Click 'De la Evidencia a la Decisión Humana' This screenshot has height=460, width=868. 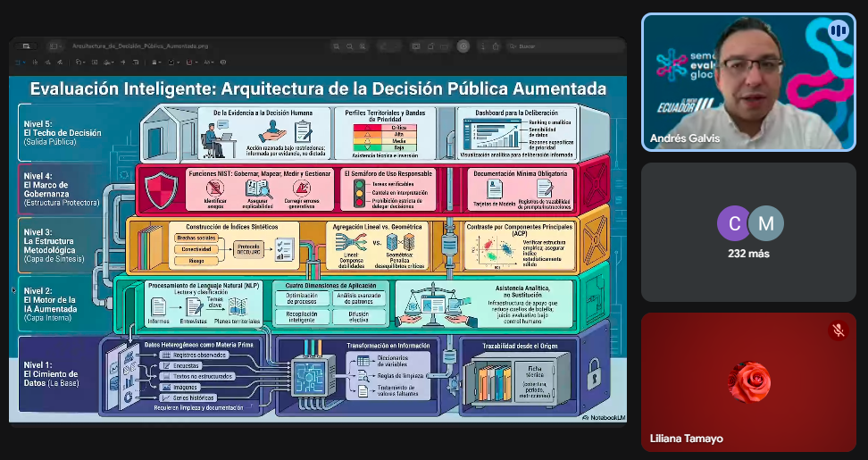tap(263, 113)
